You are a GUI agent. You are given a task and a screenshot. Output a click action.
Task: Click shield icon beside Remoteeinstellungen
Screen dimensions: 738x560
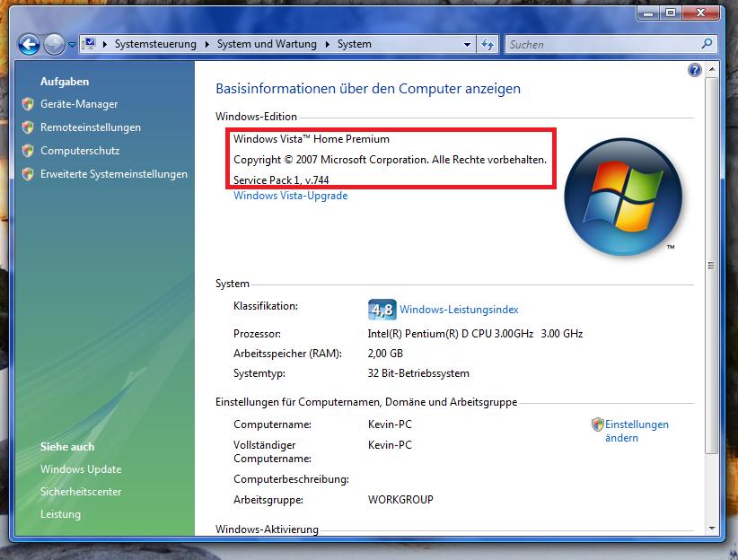tap(28, 127)
